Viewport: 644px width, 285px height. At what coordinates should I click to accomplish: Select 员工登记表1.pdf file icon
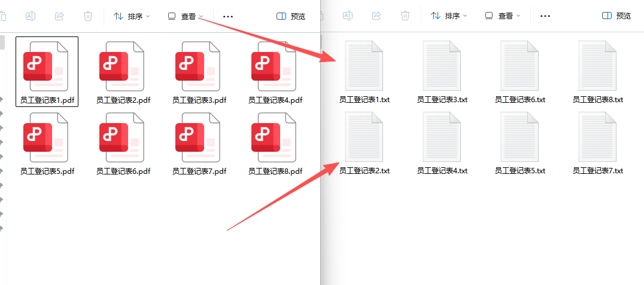pos(45,66)
